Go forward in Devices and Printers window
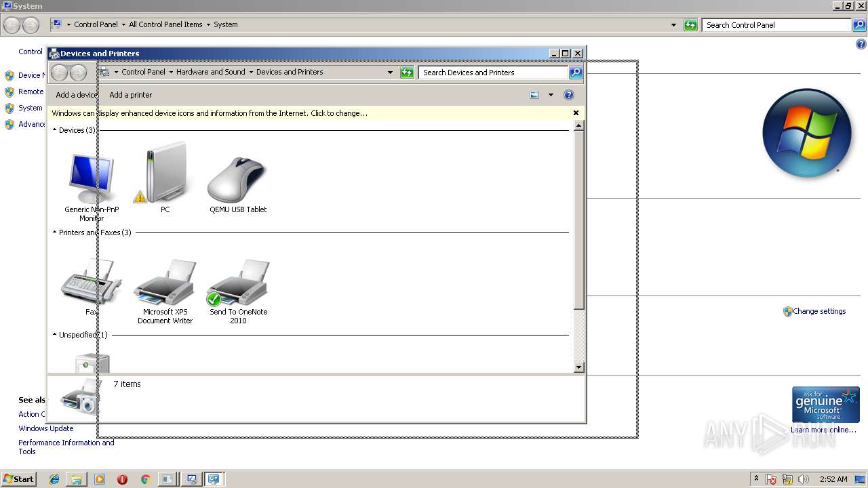868x488 pixels. click(x=79, y=73)
